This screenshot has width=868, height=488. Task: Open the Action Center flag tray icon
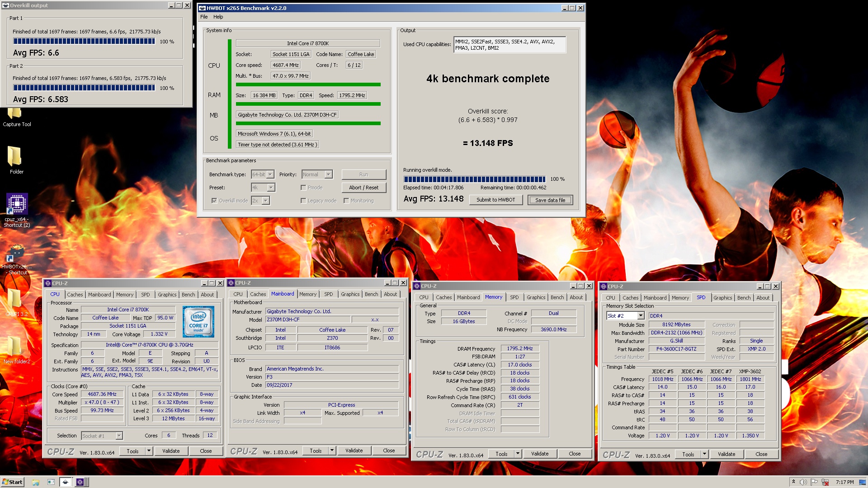coord(814,482)
